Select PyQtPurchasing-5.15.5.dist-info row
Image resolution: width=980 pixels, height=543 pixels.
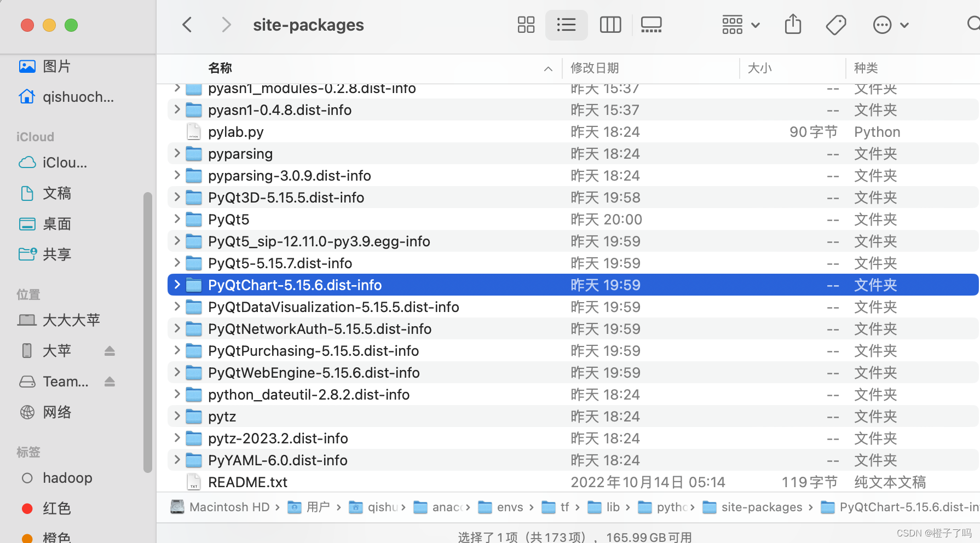pyautogui.click(x=573, y=351)
